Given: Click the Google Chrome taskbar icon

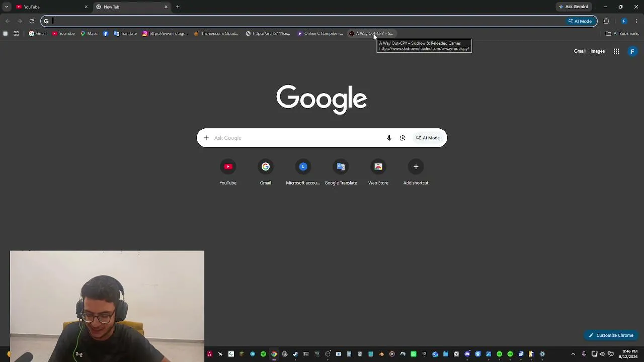Looking at the screenshot, I should [274, 354].
